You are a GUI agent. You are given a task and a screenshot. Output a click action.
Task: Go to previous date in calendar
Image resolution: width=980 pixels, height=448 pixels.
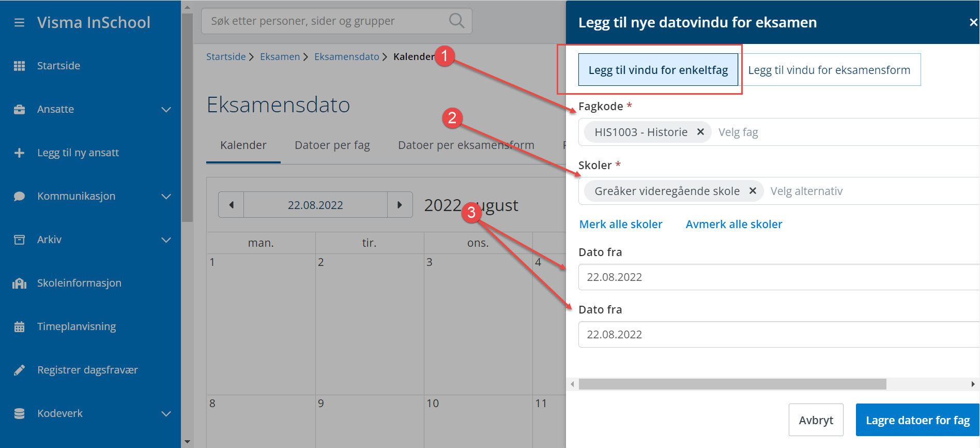pos(231,205)
